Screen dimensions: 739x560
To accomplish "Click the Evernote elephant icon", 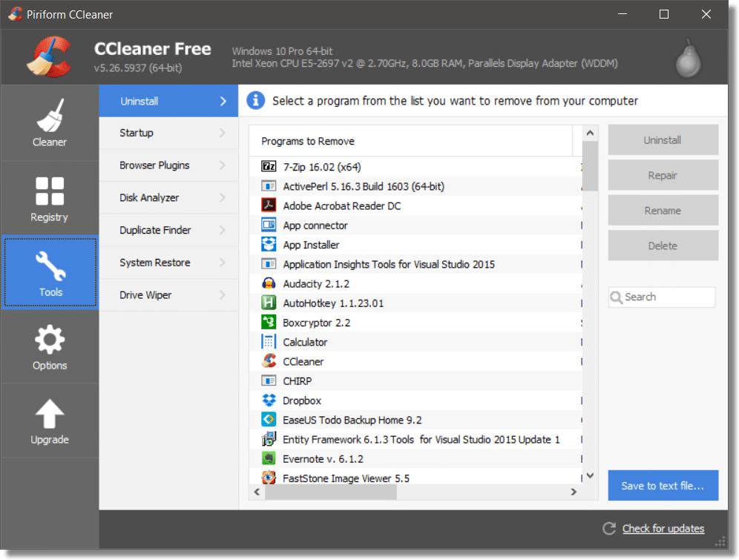I will pyautogui.click(x=269, y=458).
